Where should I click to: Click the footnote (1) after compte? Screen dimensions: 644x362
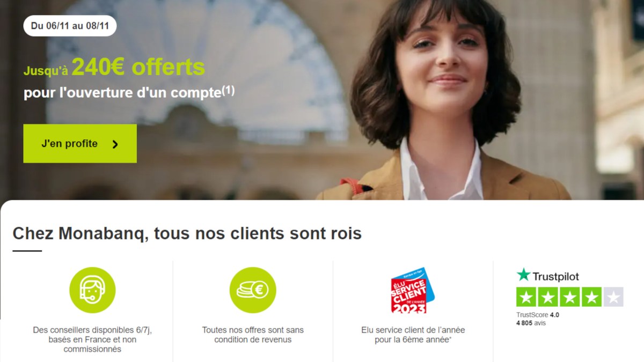pyautogui.click(x=229, y=91)
